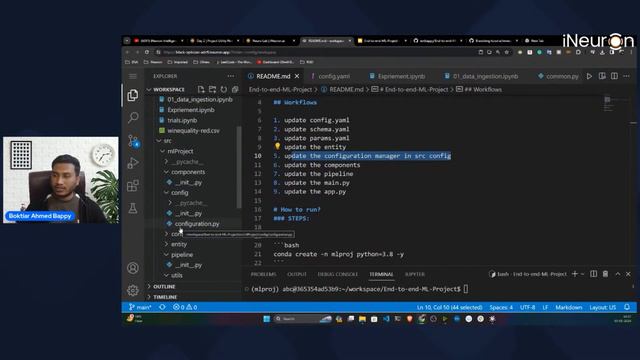Kill the terminal with trash icon

click(x=605, y=274)
